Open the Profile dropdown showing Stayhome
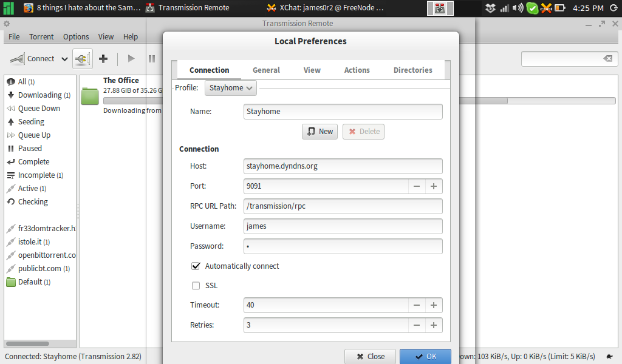The height and width of the screenshot is (364, 622). [x=230, y=88]
